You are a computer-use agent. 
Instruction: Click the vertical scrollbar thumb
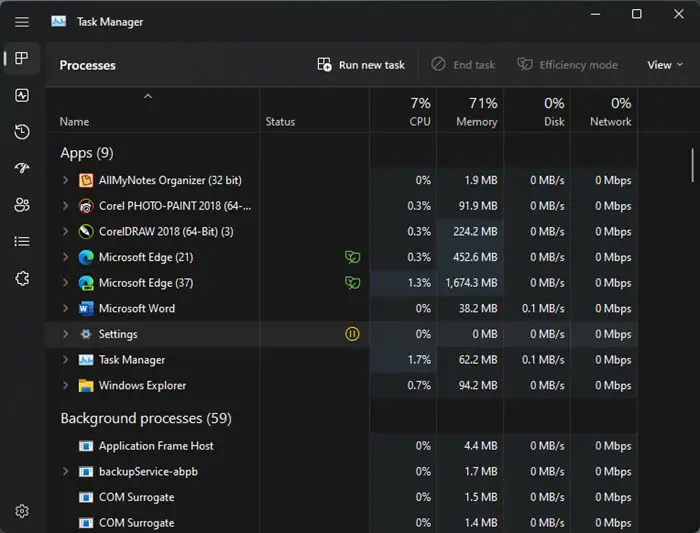(692, 165)
